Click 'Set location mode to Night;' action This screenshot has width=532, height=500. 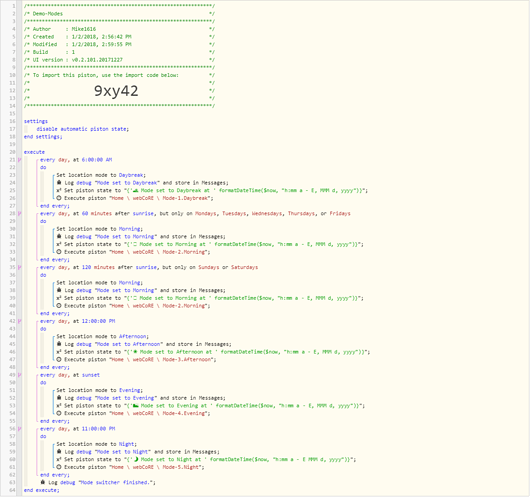click(97, 445)
